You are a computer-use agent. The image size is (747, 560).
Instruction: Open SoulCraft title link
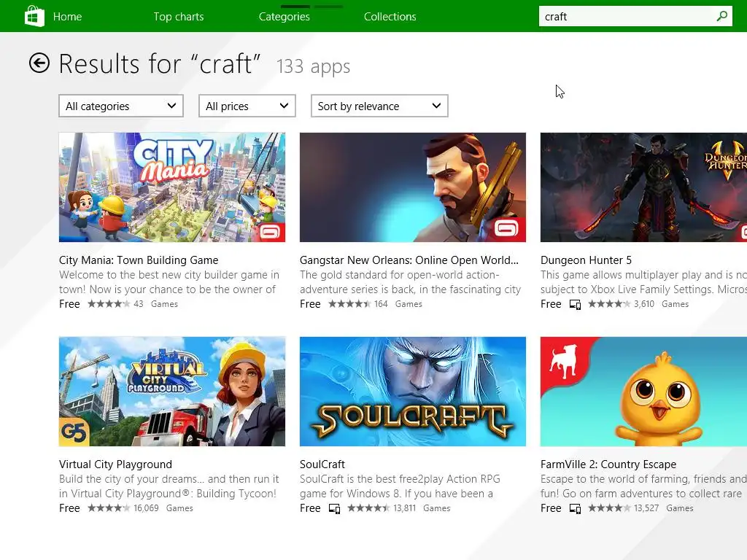tap(322, 464)
